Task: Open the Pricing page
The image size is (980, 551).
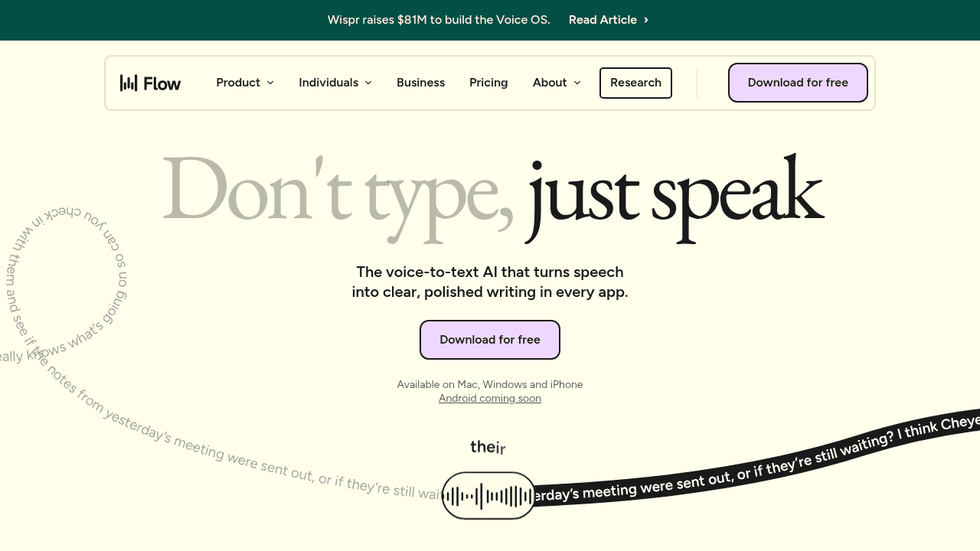Action: (x=488, y=83)
